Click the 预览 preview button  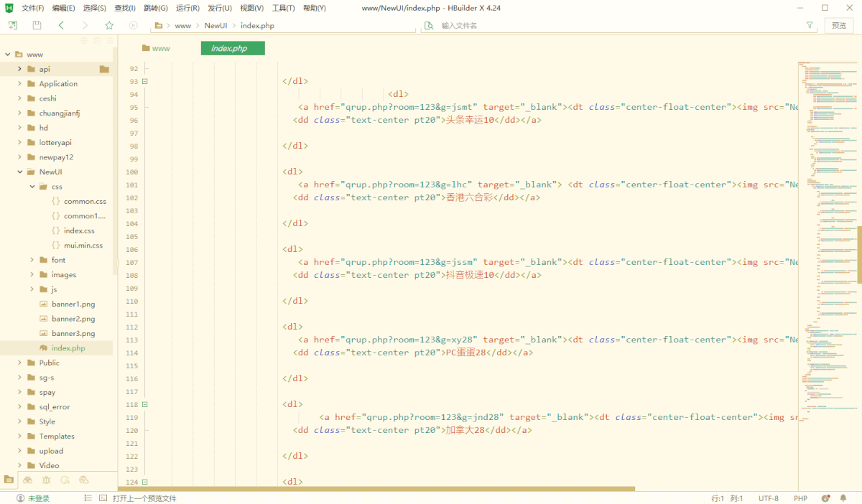[838, 25]
